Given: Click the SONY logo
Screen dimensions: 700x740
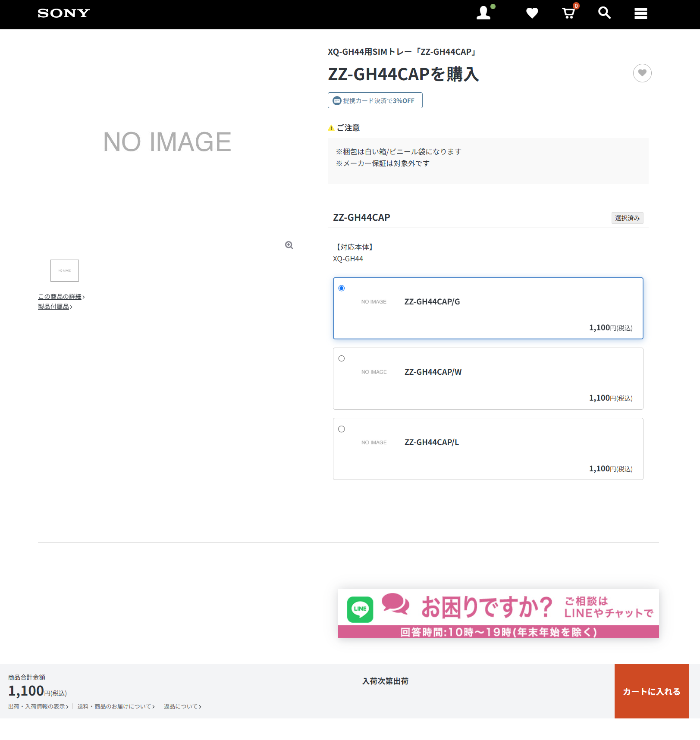Looking at the screenshot, I should pos(63,13).
